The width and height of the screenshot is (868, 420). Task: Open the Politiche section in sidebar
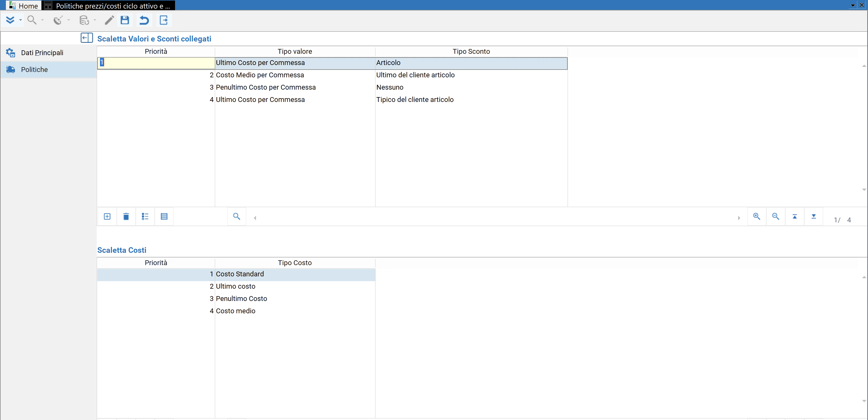pos(49,70)
